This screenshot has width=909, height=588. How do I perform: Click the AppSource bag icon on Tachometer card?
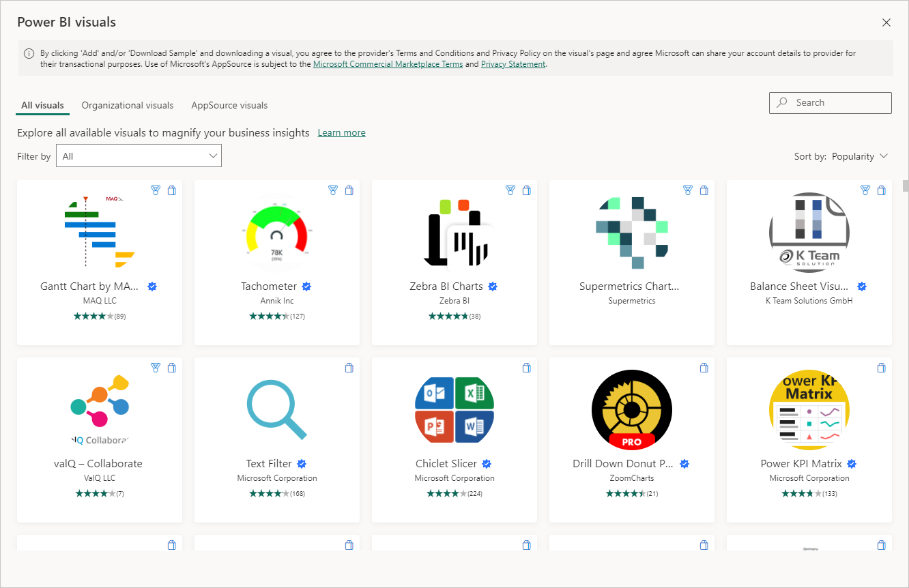pos(349,190)
